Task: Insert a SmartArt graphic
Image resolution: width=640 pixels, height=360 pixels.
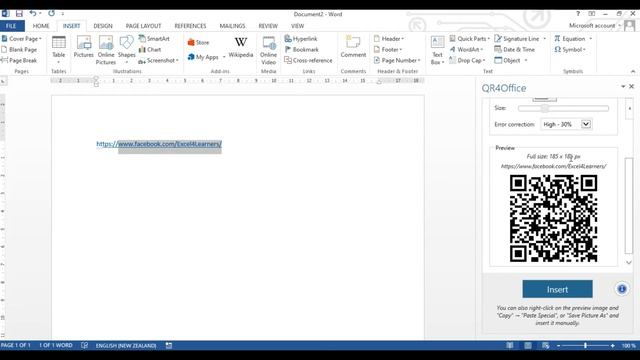Action: pyautogui.click(x=154, y=38)
